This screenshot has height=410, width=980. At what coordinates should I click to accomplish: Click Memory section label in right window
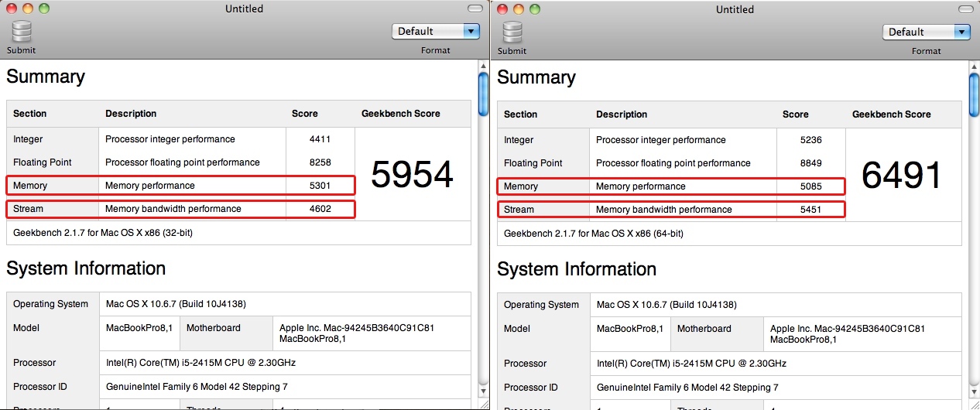pyautogui.click(x=521, y=186)
